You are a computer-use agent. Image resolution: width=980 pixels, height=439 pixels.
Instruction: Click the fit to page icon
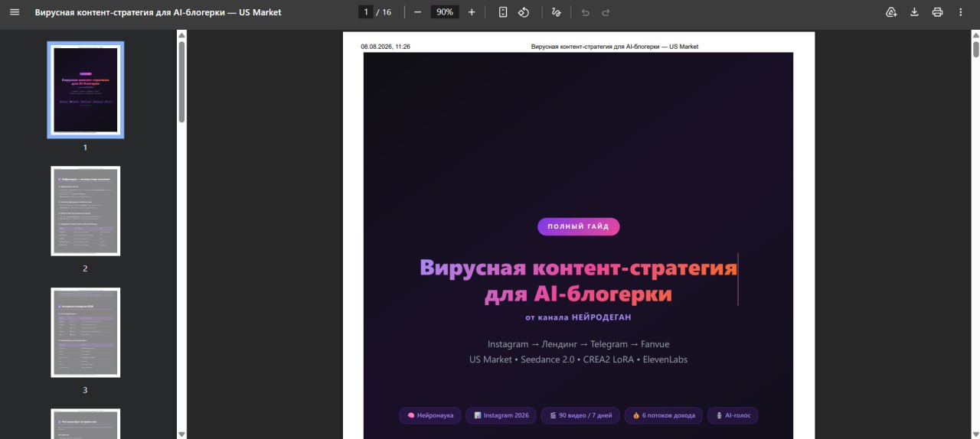coord(503,12)
